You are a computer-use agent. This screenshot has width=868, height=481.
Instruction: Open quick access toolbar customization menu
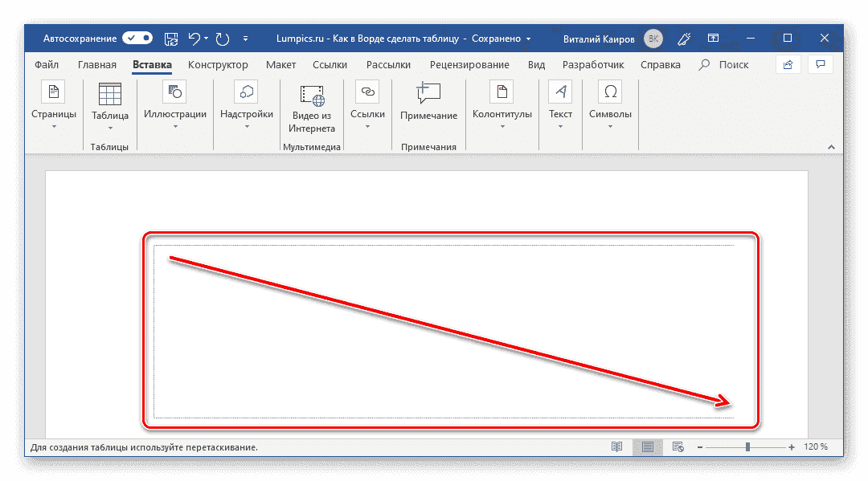[x=246, y=38]
